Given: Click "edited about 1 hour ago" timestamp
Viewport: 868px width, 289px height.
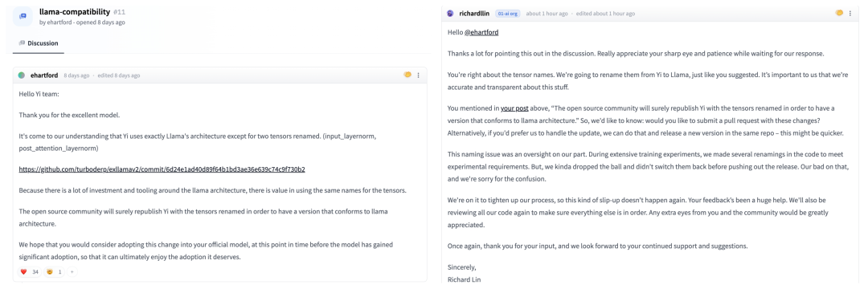Looking at the screenshot, I should [x=606, y=14].
